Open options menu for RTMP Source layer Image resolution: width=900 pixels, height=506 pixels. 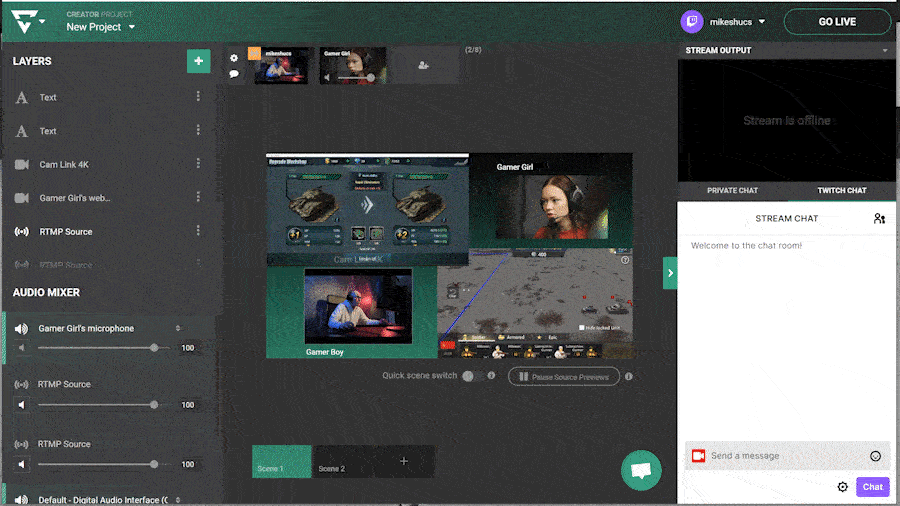198,231
